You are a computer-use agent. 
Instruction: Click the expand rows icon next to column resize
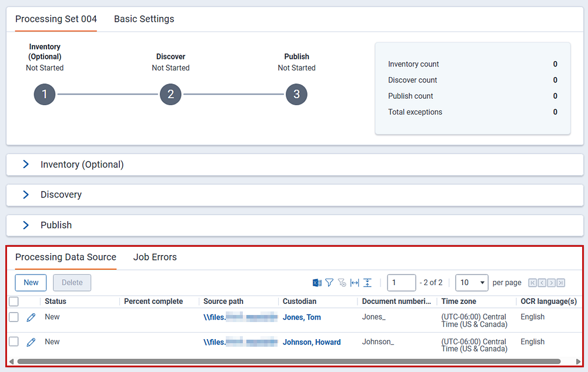tap(367, 283)
